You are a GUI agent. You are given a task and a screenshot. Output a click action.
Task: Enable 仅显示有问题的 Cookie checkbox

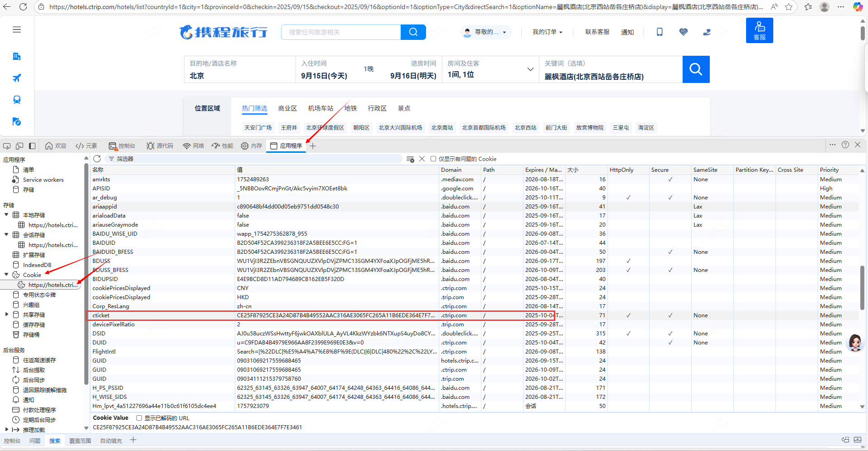tap(433, 159)
